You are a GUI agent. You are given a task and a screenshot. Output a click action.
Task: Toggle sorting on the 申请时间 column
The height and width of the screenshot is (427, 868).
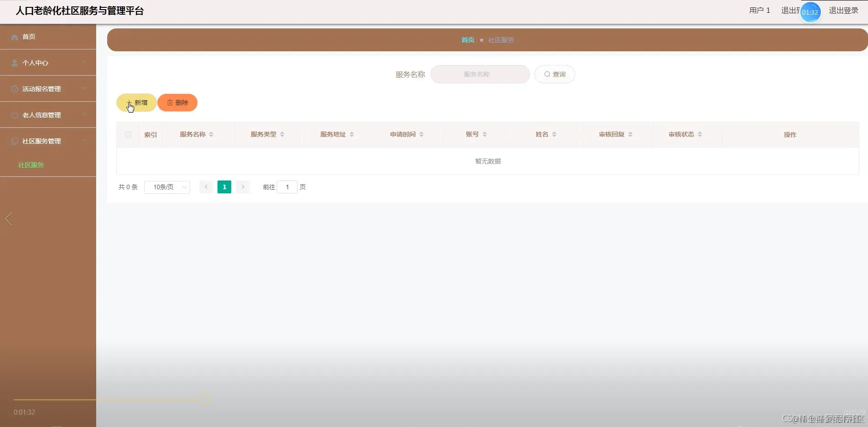pos(421,134)
